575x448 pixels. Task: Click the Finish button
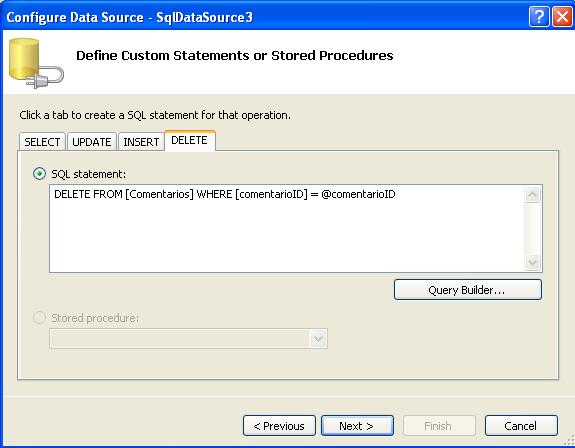439,426
